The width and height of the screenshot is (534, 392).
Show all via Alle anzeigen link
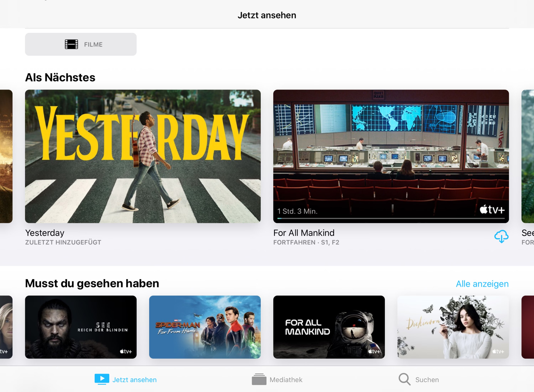(x=482, y=284)
